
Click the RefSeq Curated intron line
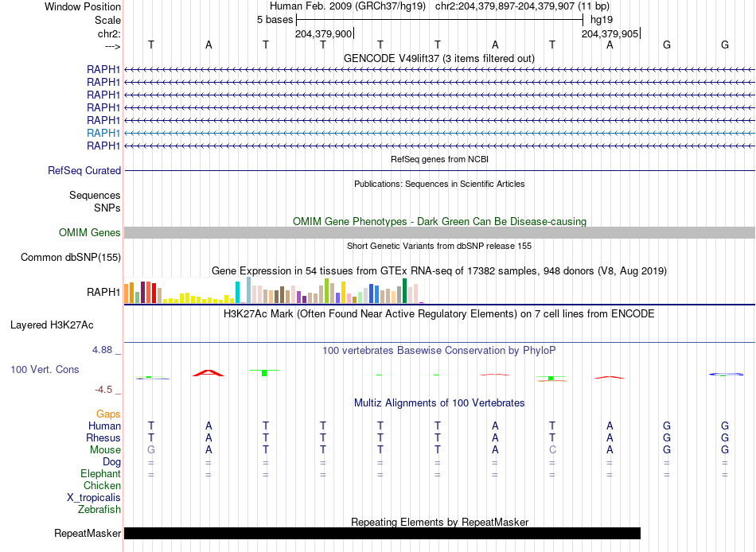click(439, 171)
